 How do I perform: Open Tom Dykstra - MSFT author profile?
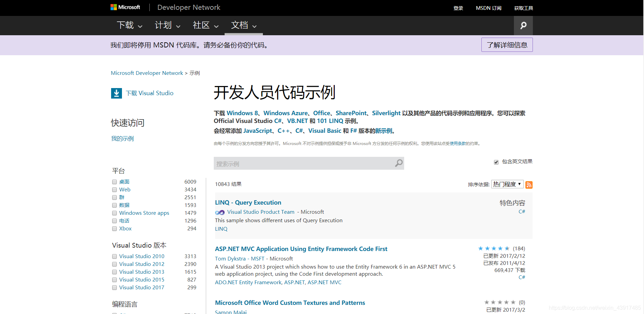[x=240, y=259]
